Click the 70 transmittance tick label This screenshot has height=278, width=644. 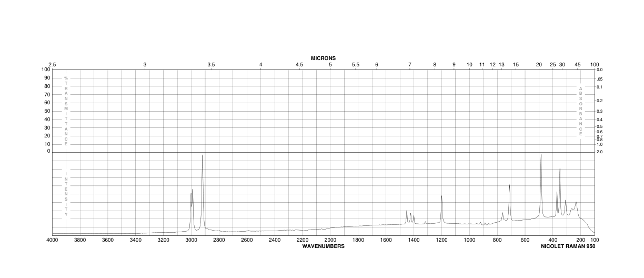[x=47, y=94]
